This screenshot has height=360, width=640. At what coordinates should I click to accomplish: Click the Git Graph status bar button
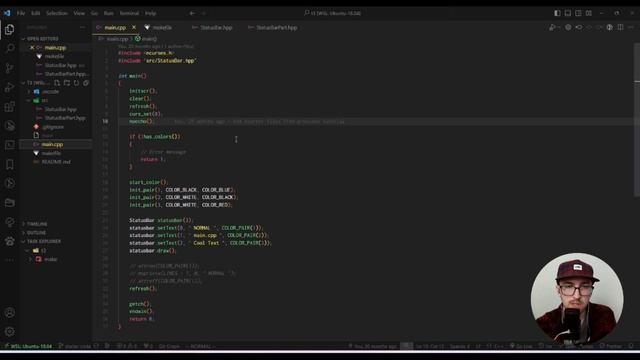(169, 346)
